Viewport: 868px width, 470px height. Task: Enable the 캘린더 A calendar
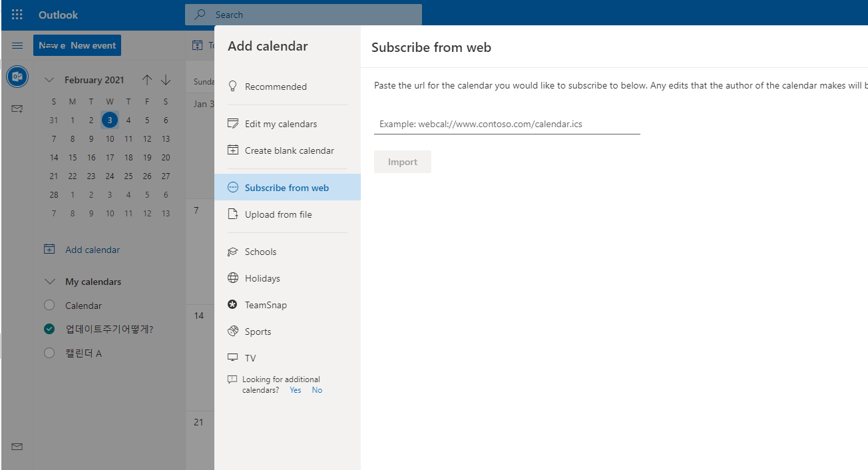pos(49,353)
